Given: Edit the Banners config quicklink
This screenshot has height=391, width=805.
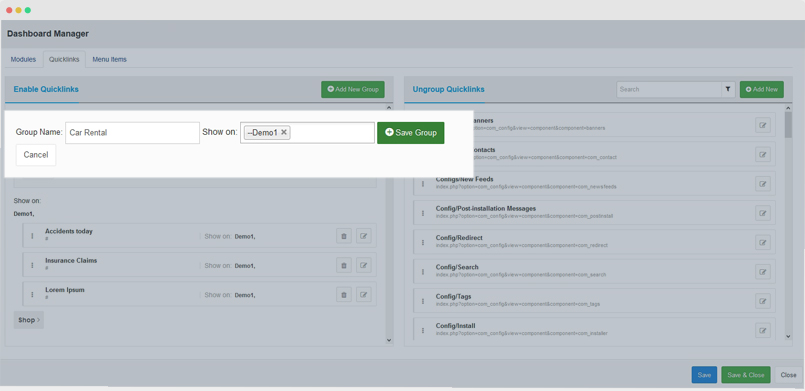Looking at the screenshot, I should tap(763, 125).
